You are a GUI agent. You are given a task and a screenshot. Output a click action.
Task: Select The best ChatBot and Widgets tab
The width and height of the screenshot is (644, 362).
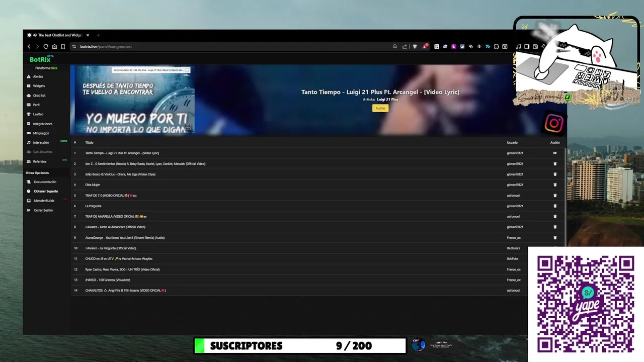click(58, 35)
